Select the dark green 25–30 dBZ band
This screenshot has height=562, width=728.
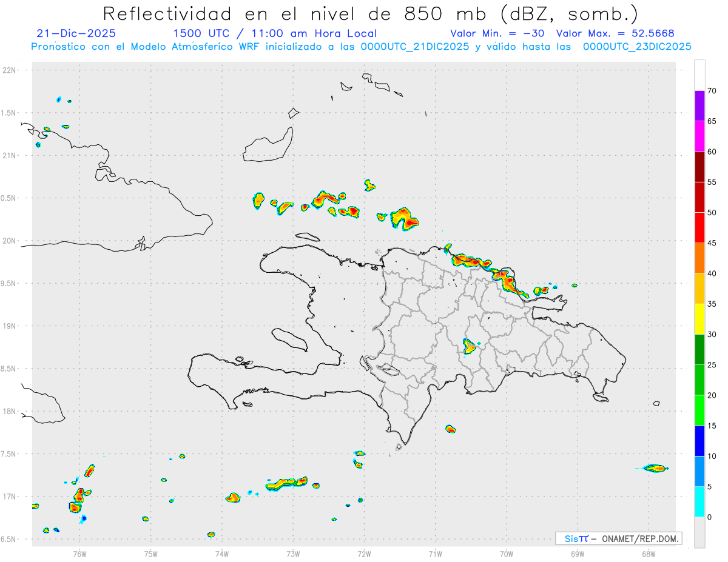coord(699,350)
